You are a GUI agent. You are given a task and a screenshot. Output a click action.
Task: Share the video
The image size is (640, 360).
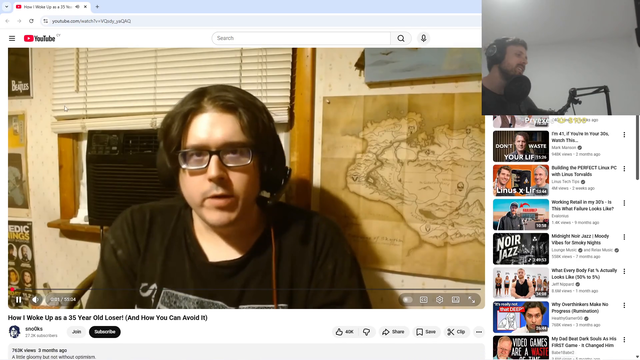[x=393, y=332]
